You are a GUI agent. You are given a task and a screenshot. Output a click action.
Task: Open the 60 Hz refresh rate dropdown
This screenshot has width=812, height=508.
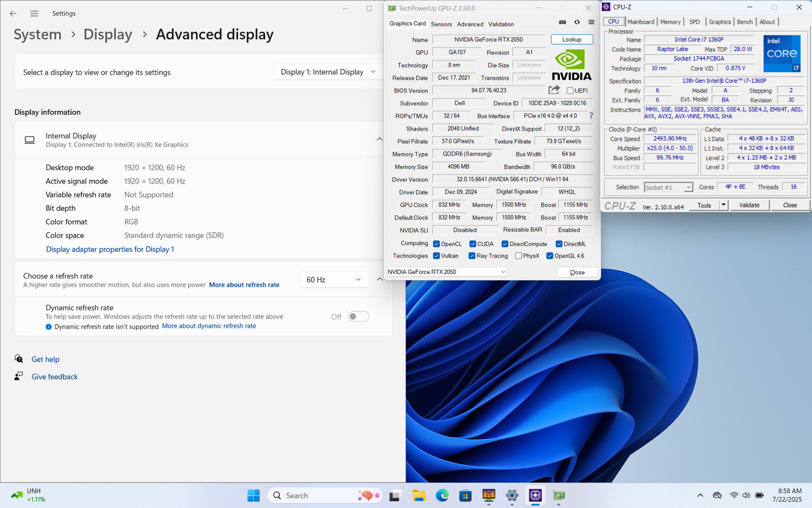point(334,279)
